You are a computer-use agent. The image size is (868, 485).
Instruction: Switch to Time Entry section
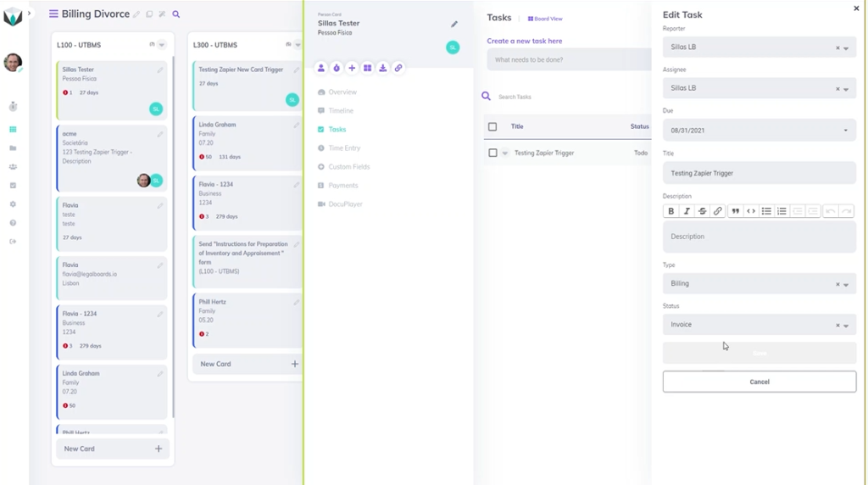point(344,148)
